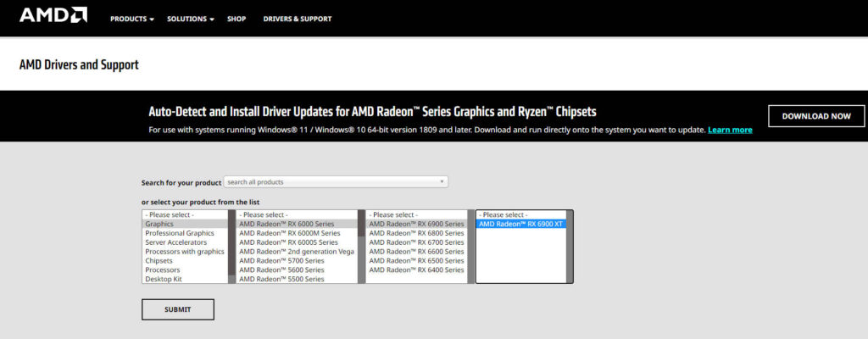Screen dimensions: 868x339
Task: Click the category list scrollbar
Action: pyautogui.click(x=232, y=247)
